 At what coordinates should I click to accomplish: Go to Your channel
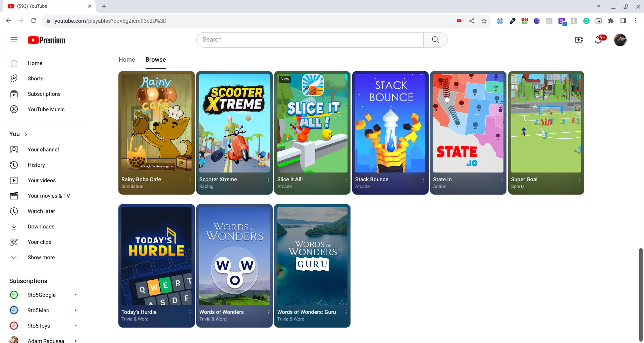tap(43, 149)
